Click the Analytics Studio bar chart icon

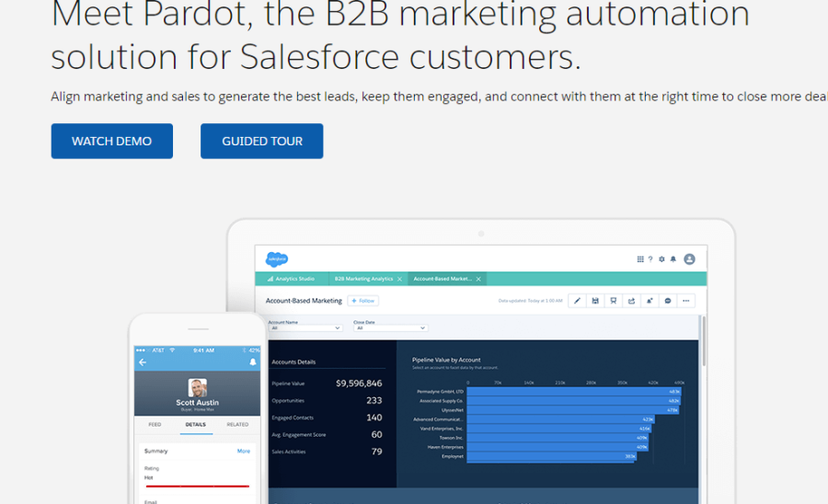[270, 279]
